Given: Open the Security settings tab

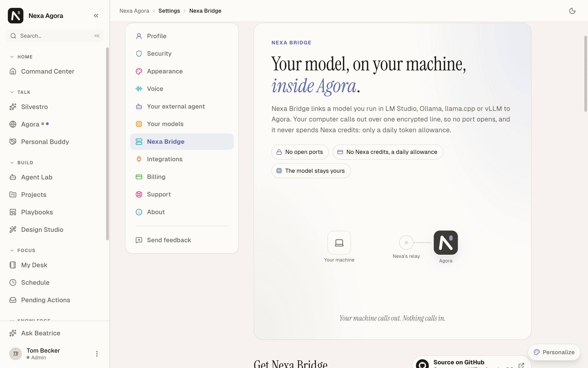Looking at the screenshot, I should pos(182,54).
